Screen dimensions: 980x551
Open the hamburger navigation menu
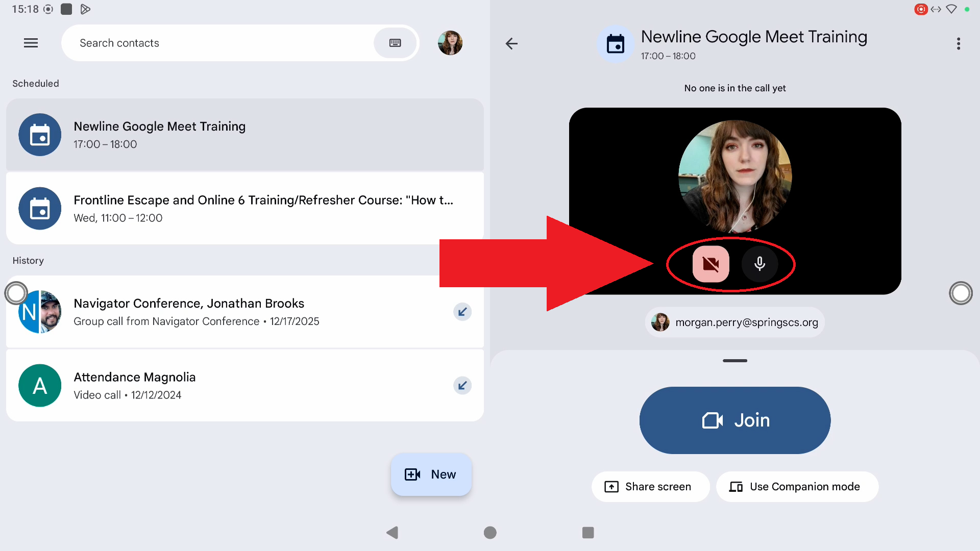tap(31, 43)
